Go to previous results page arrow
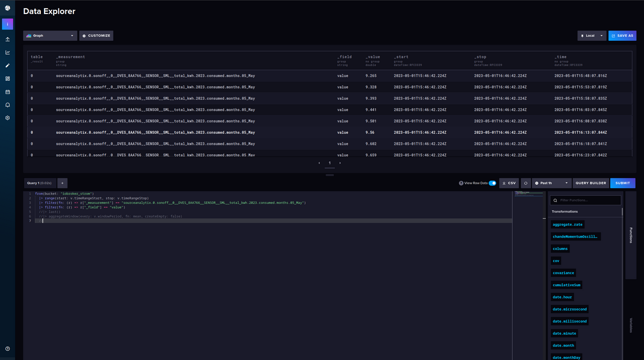 319,163
